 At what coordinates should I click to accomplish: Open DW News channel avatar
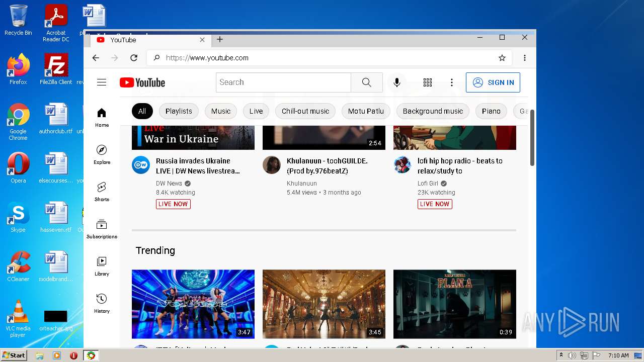coord(141,165)
